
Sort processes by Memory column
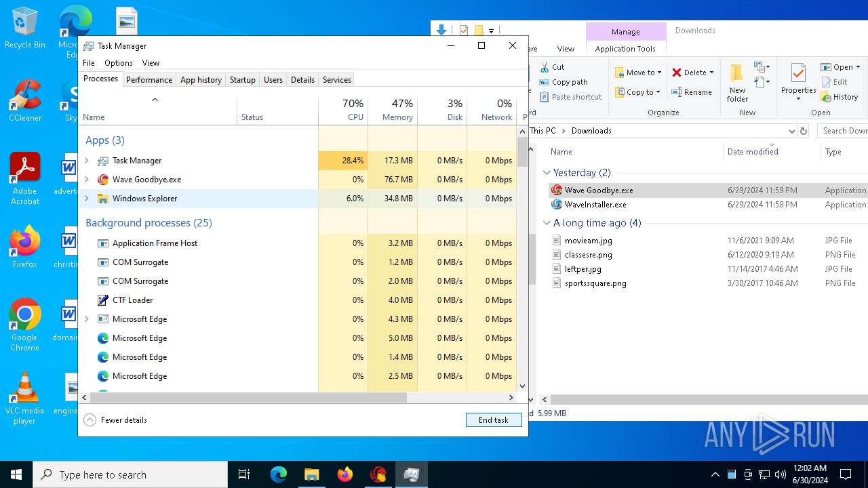[x=393, y=110]
